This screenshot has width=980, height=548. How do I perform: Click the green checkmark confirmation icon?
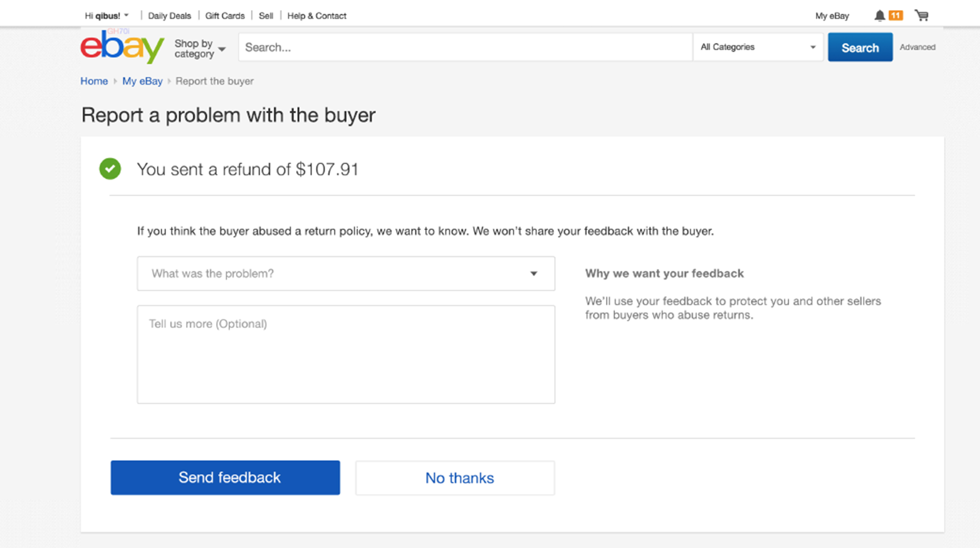110,168
